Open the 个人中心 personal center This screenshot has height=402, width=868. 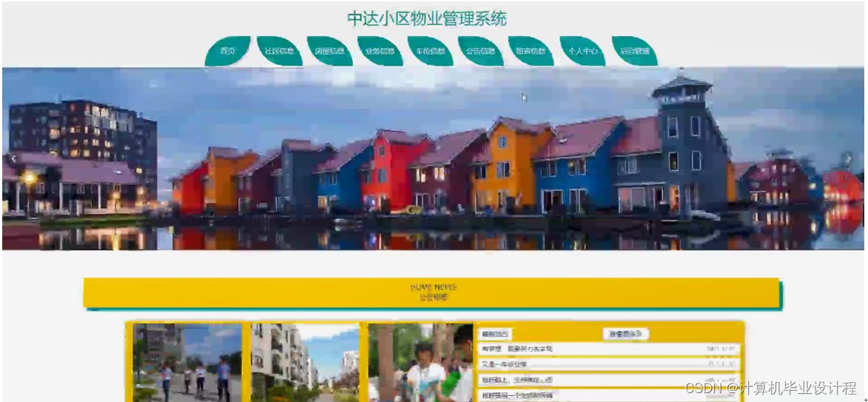pos(582,51)
